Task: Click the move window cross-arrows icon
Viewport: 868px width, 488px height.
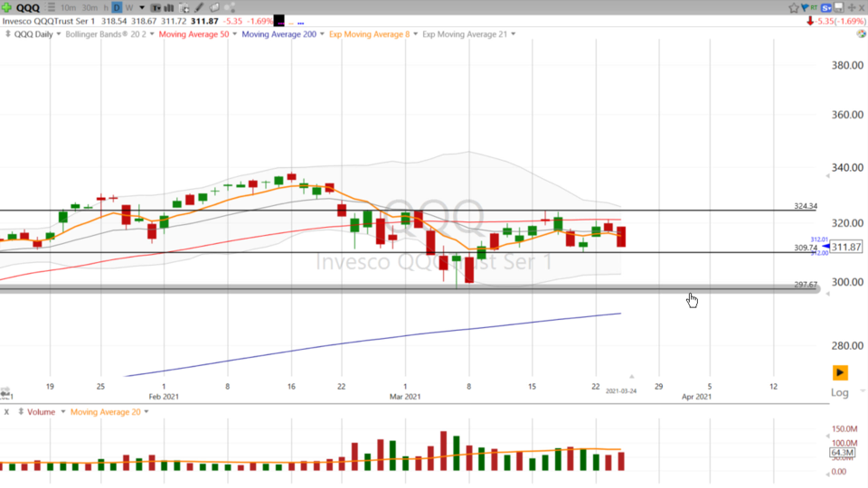Action: click(x=852, y=8)
